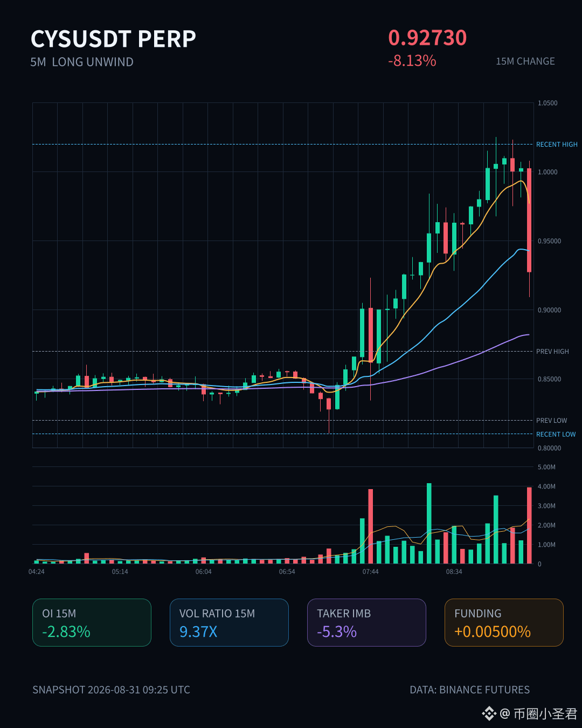Click the 06:54 time axis label
The image size is (582, 728).
coord(287,572)
